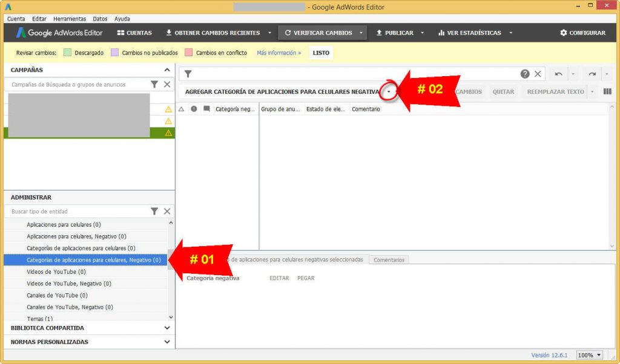This screenshot has width=620, height=364.
Task: Open the Verificar Cambios dropdown arrow
Action: point(362,33)
